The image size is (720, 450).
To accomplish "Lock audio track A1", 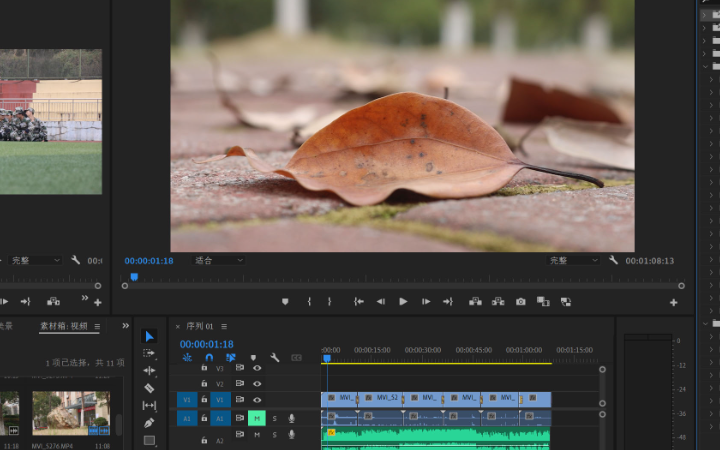I will (204, 418).
